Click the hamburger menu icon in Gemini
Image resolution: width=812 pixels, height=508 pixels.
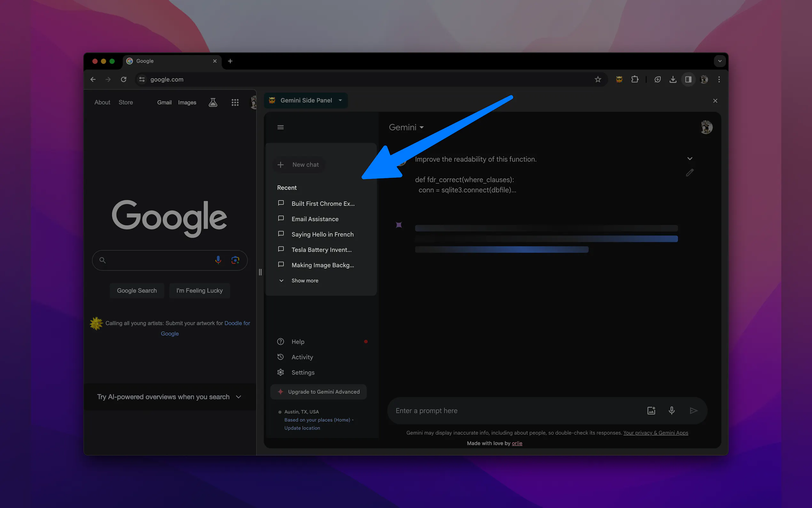280,127
